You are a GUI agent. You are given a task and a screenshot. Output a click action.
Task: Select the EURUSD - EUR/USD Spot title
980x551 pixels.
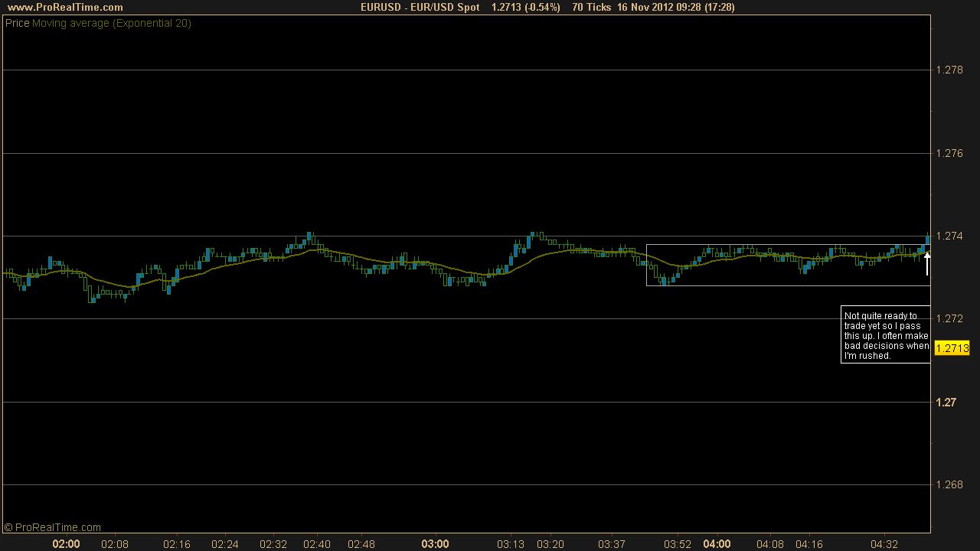[x=420, y=7]
